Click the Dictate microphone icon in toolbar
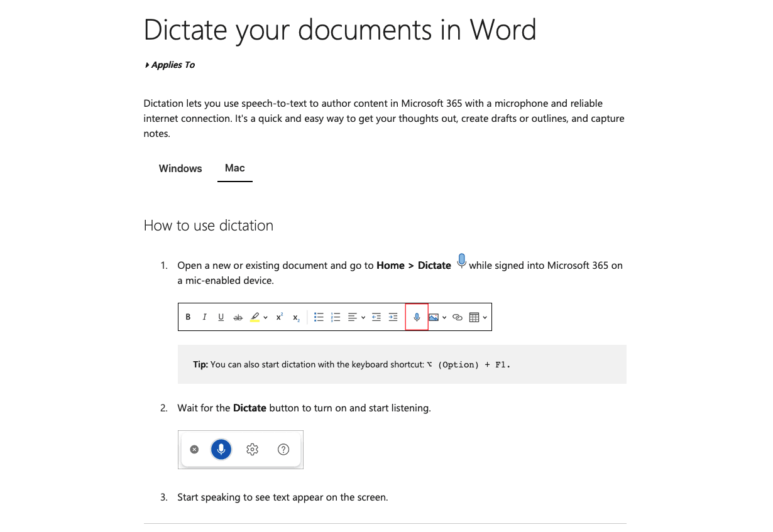Image resolution: width=773 pixels, height=532 pixels. 417,317
